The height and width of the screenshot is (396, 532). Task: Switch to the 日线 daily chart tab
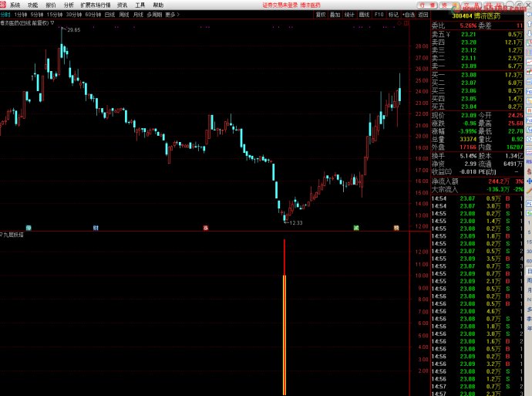[110, 15]
